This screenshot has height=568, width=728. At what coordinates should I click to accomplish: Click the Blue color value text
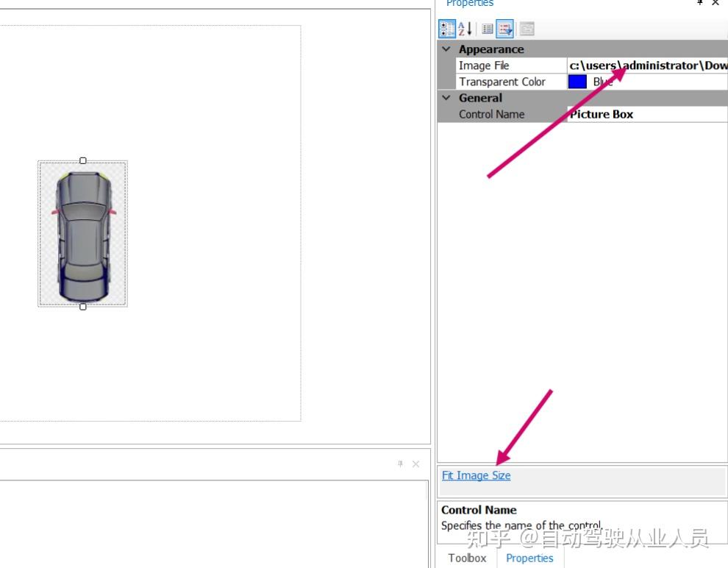click(603, 82)
